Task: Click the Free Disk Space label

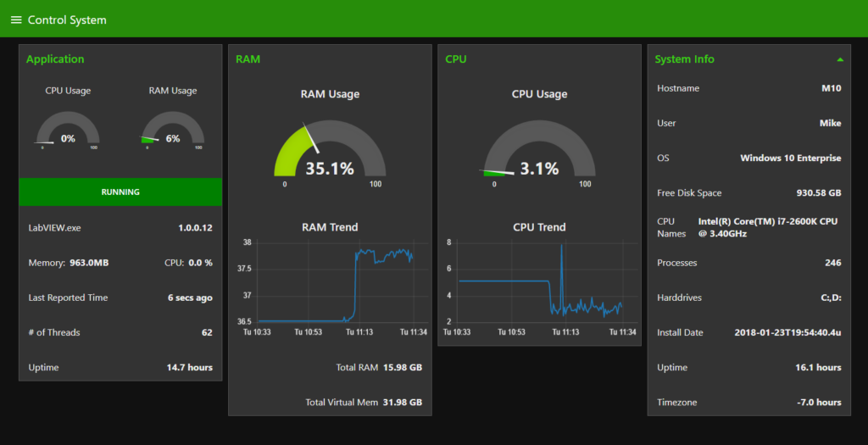Action: click(x=689, y=193)
